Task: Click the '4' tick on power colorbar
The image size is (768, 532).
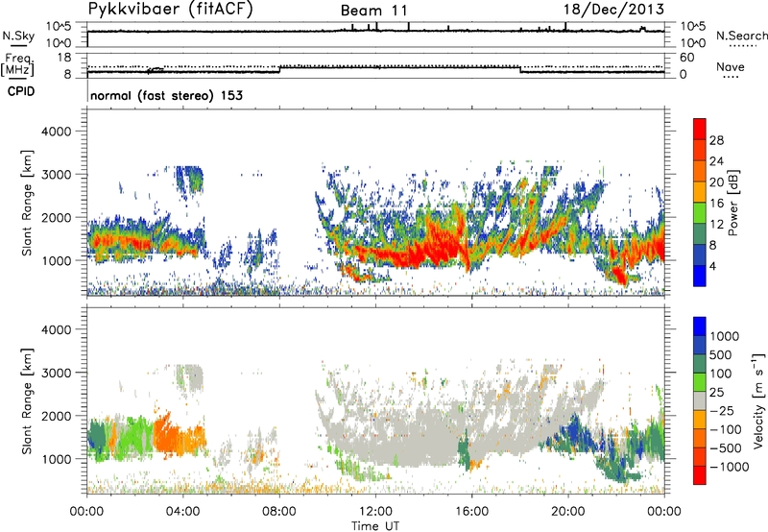Action: coord(712,266)
